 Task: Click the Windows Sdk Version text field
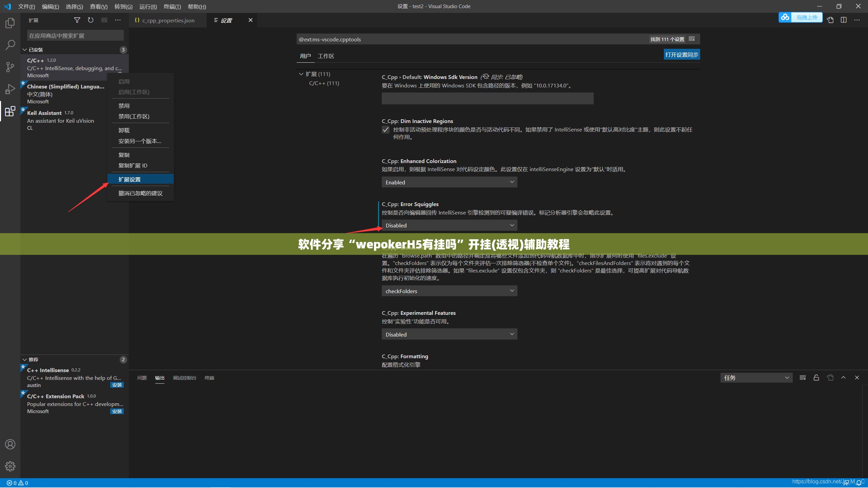pyautogui.click(x=488, y=98)
